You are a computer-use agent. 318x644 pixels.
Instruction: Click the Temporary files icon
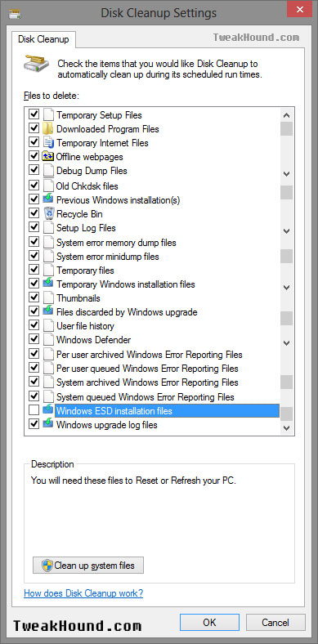pos(48,271)
